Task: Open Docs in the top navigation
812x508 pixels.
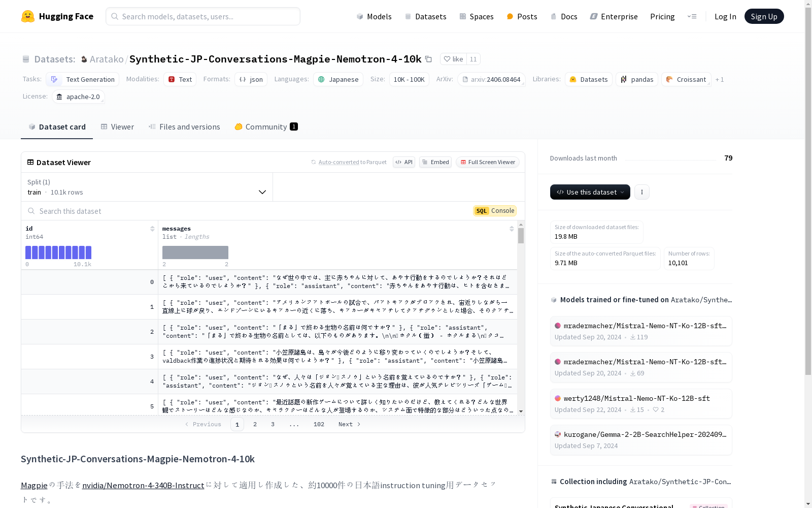Action: click(564, 16)
